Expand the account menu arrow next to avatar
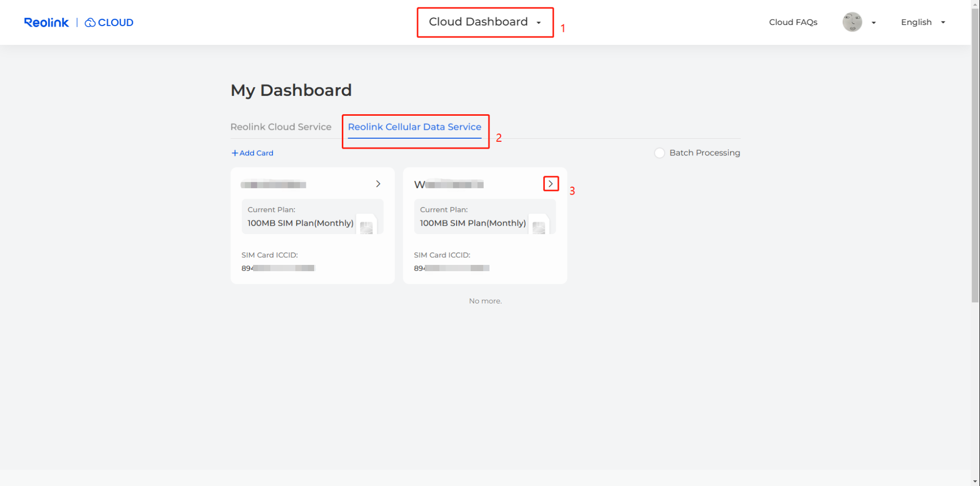 pyautogui.click(x=874, y=23)
